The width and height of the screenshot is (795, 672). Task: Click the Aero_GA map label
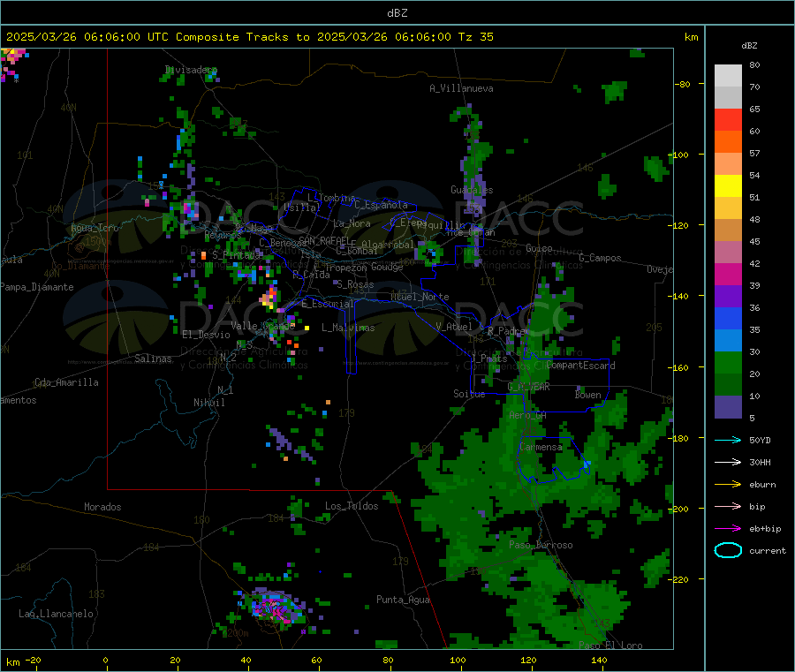[527, 415]
